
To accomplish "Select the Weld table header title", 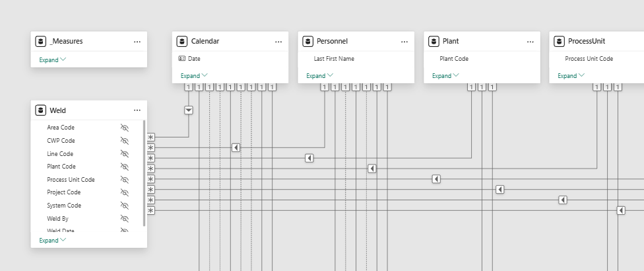I will pyautogui.click(x=57, y=110).
